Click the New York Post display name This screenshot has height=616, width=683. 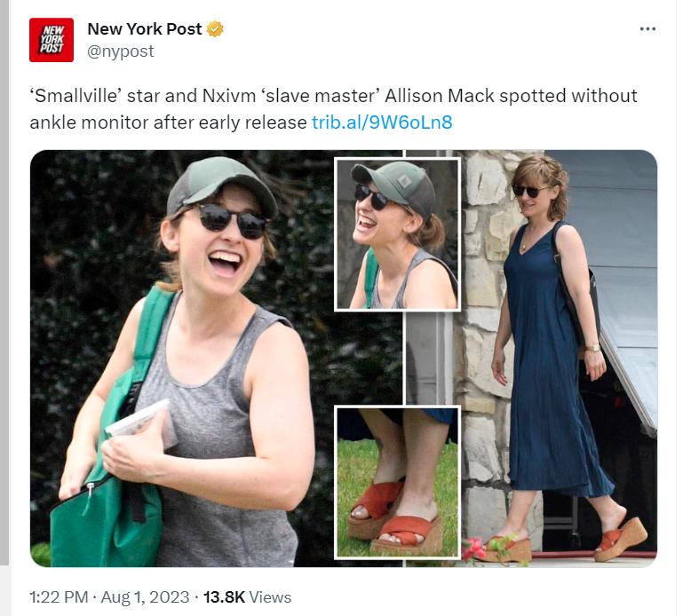(x=145, y=29)
